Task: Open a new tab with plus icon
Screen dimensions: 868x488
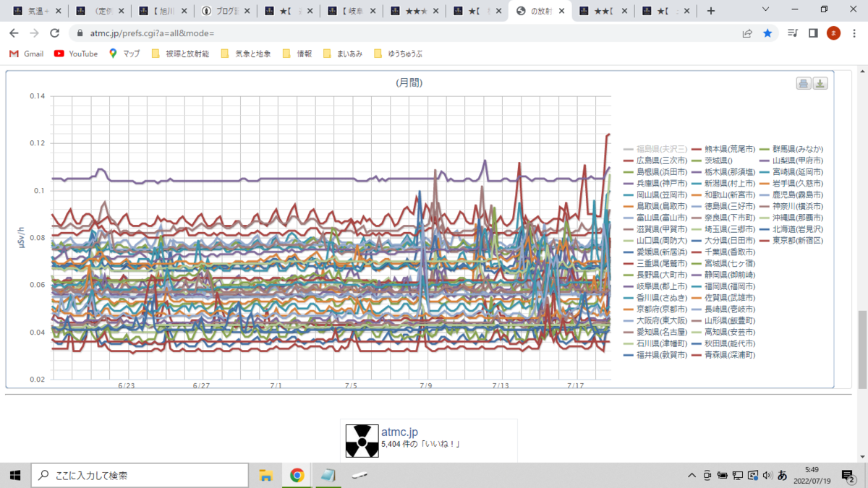Action: coord(711,11)
